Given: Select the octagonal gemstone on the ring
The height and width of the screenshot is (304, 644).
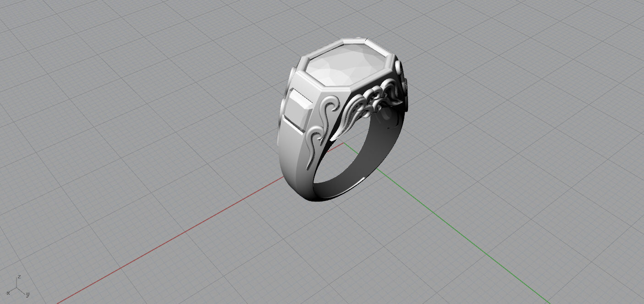Looking at the screenshot, I should point(347,64).
